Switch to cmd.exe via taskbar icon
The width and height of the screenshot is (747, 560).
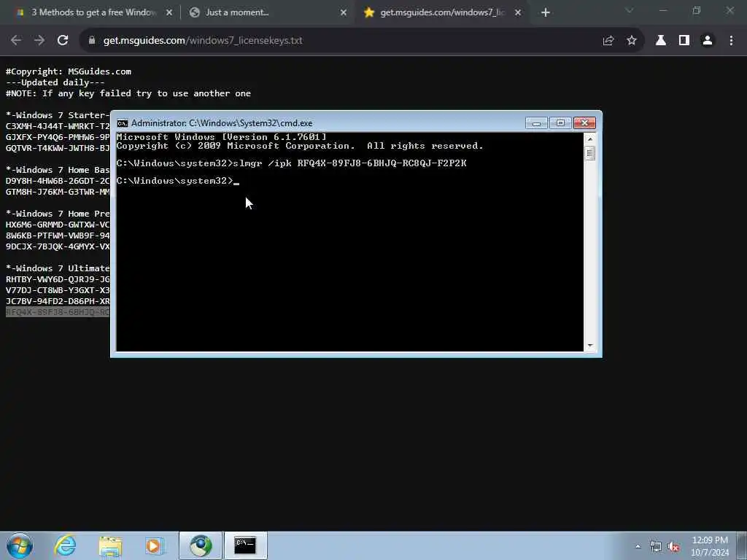pyautogui.click(x=245, y=545)
